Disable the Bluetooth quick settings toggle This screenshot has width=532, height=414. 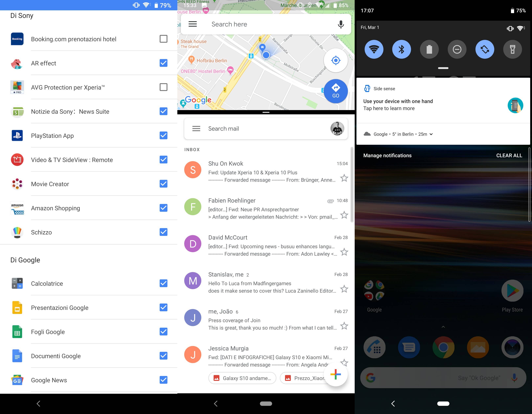(x=402, y=49)
